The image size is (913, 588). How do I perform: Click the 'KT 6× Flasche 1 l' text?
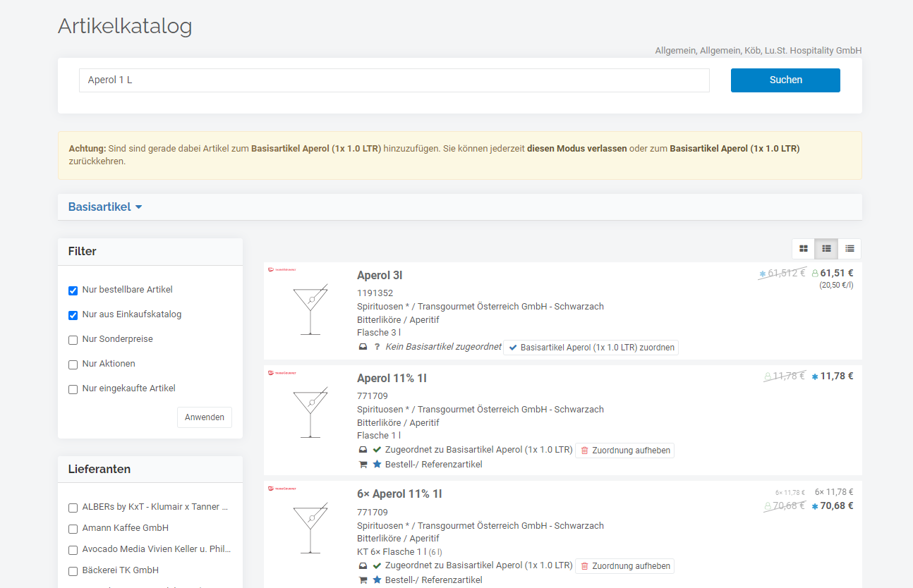392,552
